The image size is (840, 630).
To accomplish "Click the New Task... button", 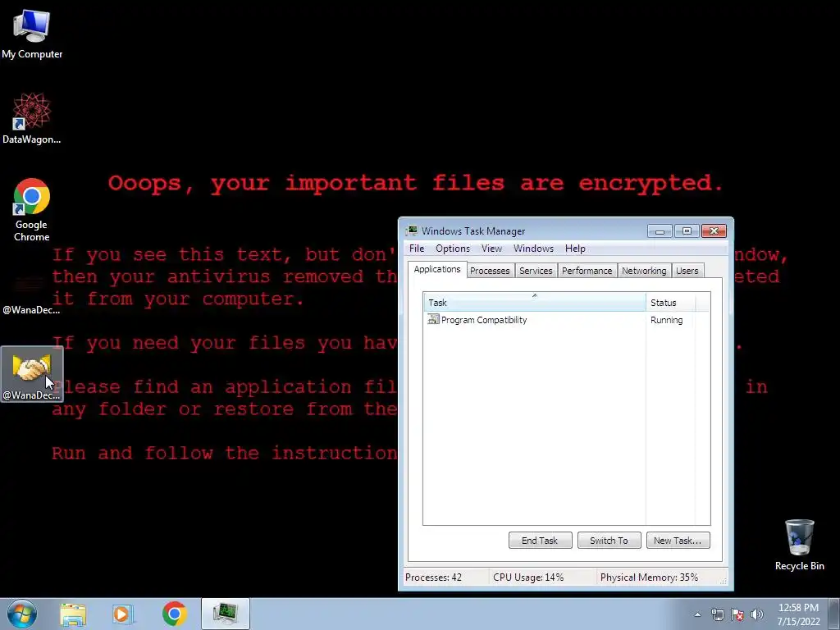I will [678, 541].
